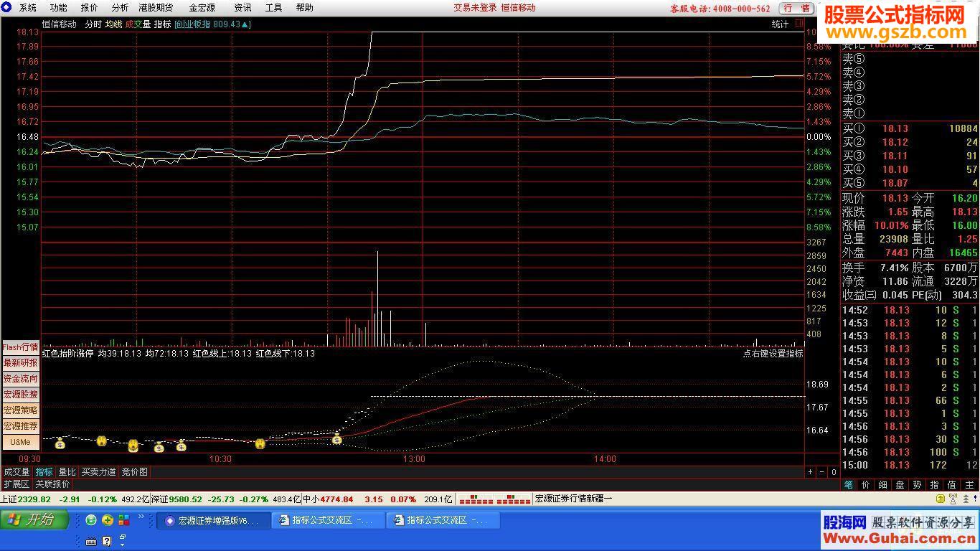Select the 指 tab in quote panel
This screenshot has width=980, height=551.
coord(935,485)
